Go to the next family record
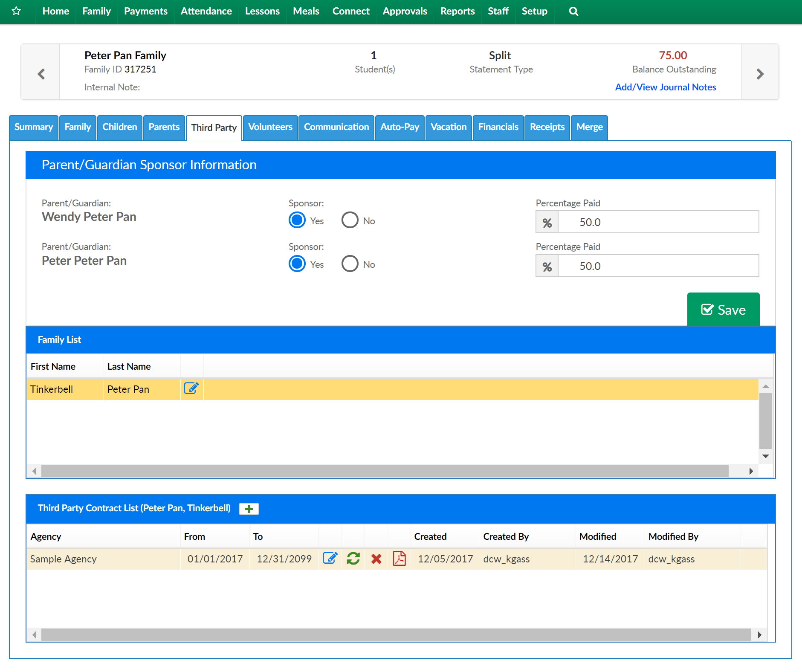Screen dimensions: 802x672 (x=760, y=74)
